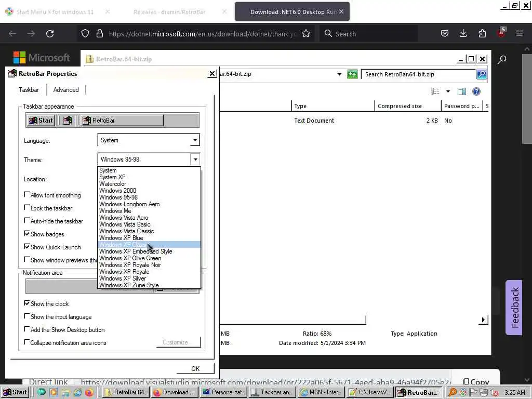
Task: Click the Microsoft site search magnifier
Action: coord(502,60)
